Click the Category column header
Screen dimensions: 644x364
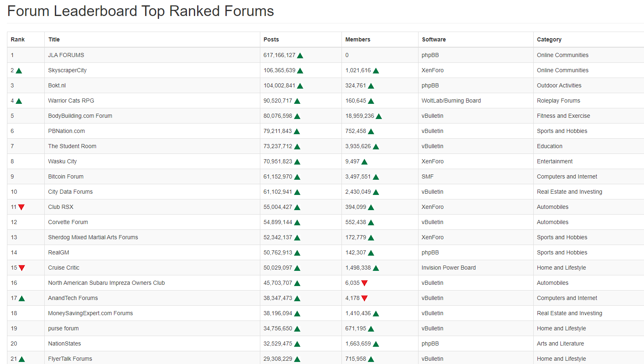(x=549, y=39)
